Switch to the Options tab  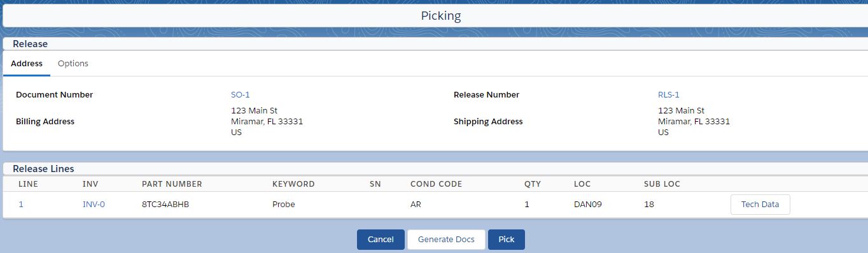click(73, 64)
